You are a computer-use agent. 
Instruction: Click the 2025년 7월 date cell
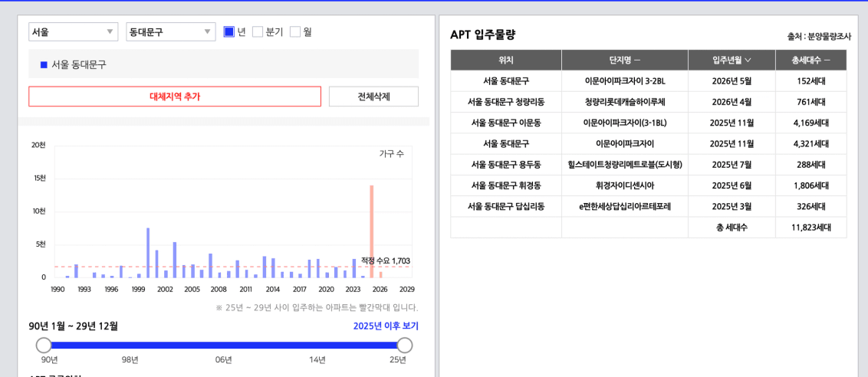(732, 165)
